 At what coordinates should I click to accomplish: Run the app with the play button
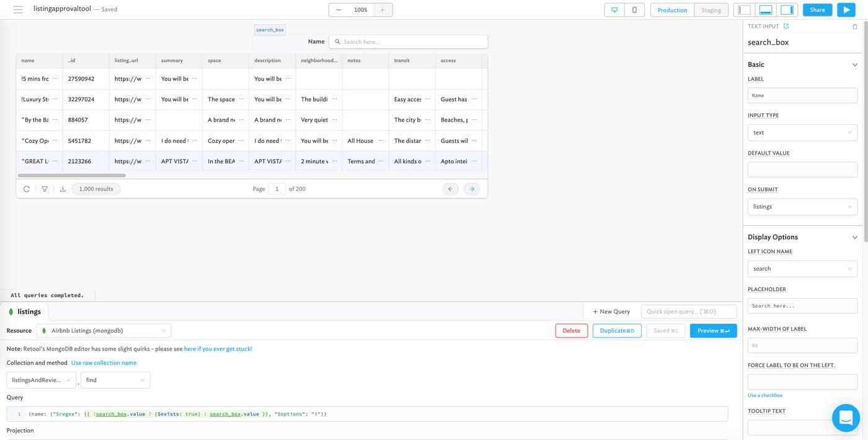point(846,10)
